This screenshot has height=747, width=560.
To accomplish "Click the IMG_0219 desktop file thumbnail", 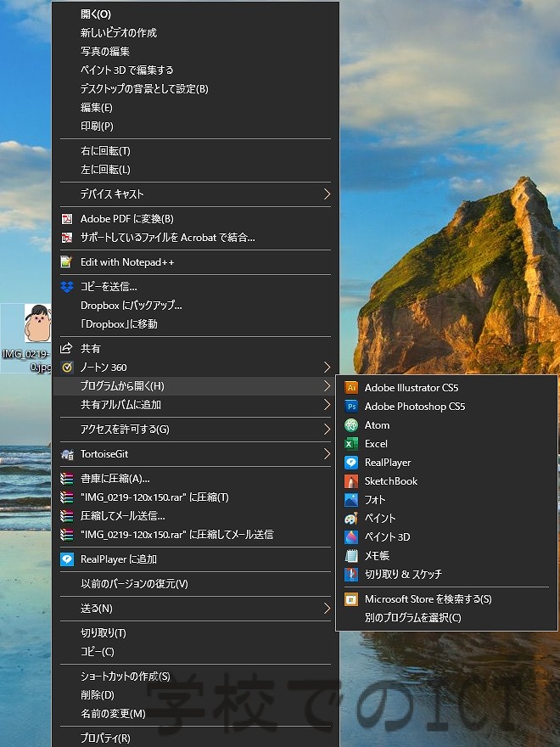I will click(37, 323).
